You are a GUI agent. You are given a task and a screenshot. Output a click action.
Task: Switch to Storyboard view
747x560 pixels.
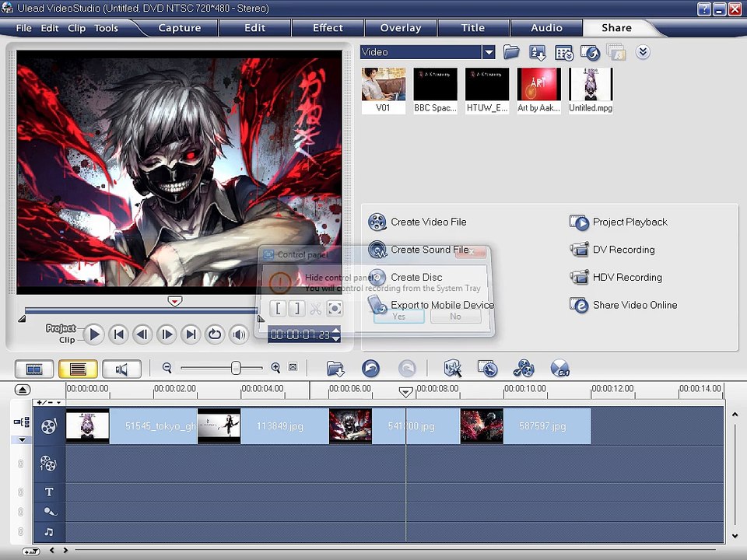pyautogui.click(x=34, y=369)
